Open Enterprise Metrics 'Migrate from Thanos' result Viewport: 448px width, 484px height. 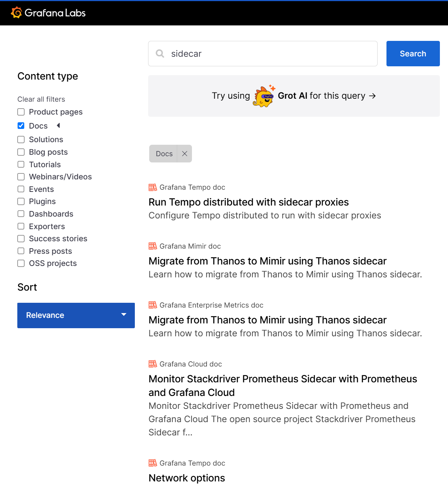pyautogui.click(x=267, y=320)
